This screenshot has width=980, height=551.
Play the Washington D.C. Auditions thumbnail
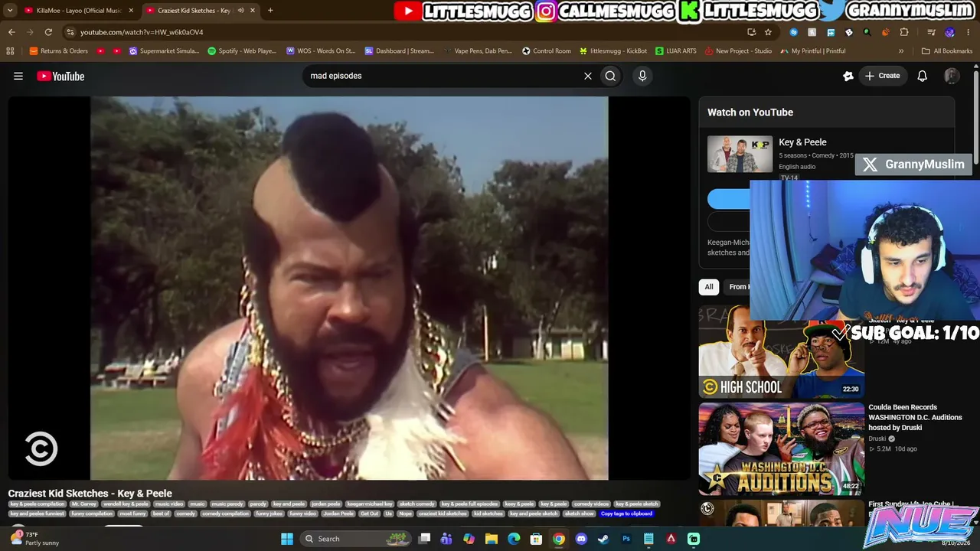[x=781, y=449]
